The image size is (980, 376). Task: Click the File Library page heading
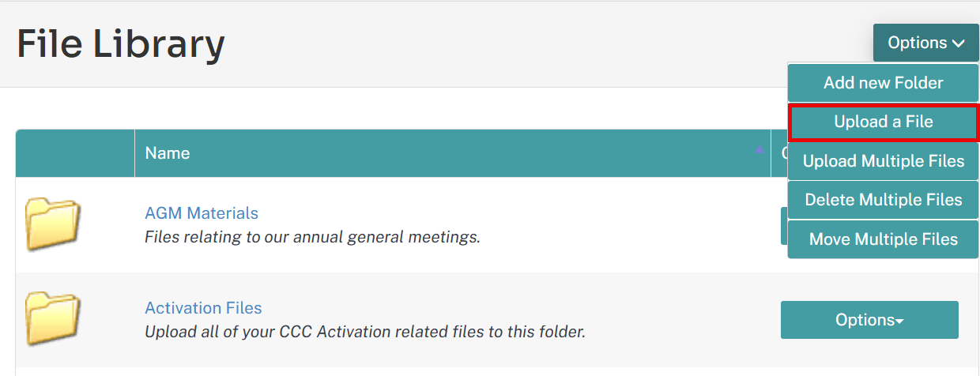click(121, 44)
